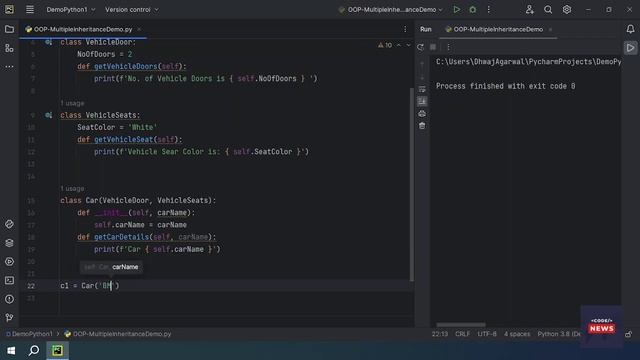
Task: Change line separator CRLF
Action: (x=462, y=334)
